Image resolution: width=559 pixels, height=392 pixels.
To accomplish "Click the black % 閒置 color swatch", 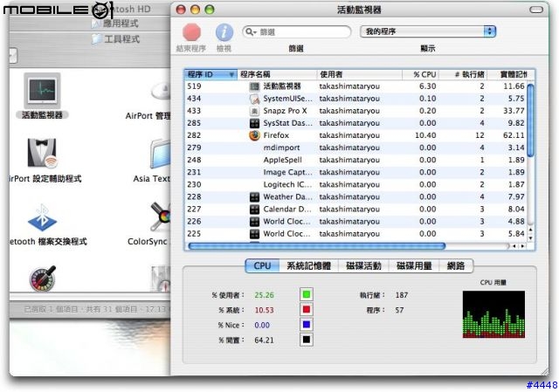I will point(307,340).
